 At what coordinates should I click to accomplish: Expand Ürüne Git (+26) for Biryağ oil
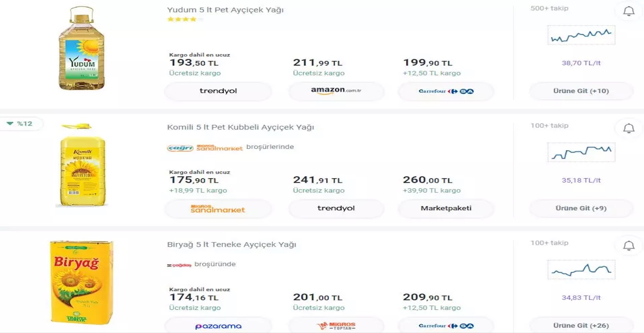[581, 325]
